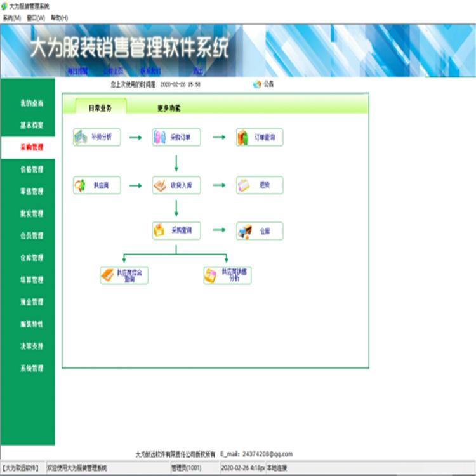The width and height of the screenshot is (476, 476).
Task: Click 退出 link in banner
Action: (198, 71)
